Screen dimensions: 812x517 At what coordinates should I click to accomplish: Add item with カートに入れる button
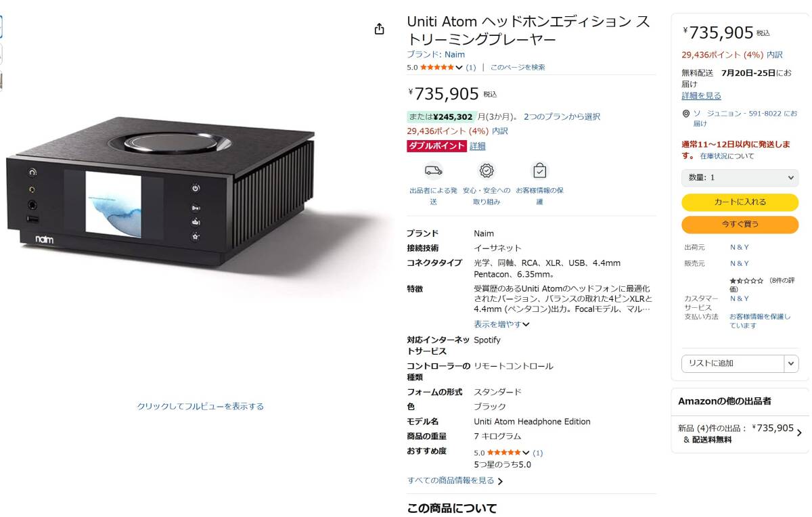(x=740, y=202)
